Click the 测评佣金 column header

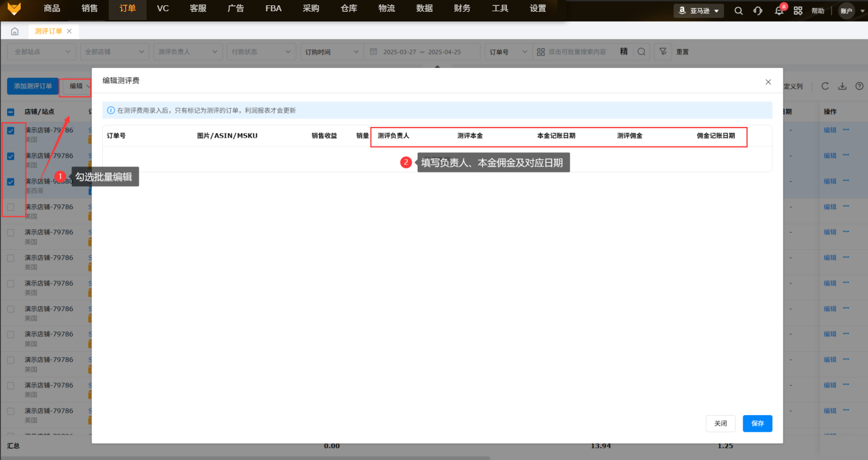(630, 136)
